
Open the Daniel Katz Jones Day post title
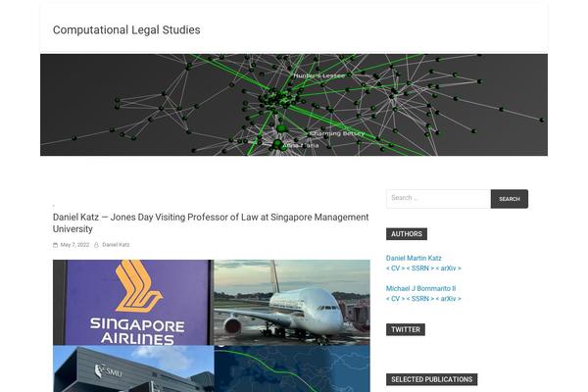211,222
